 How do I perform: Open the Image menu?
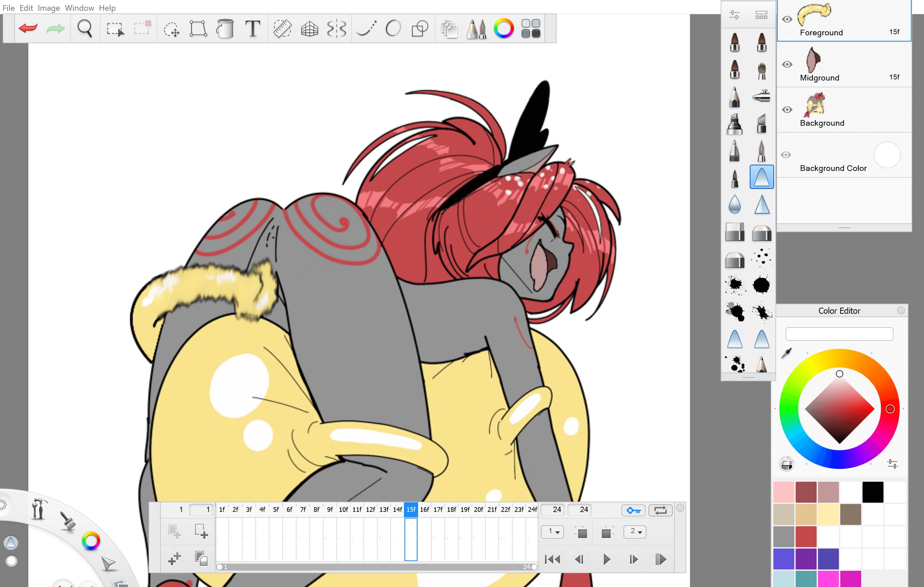[x=48, y=8]
